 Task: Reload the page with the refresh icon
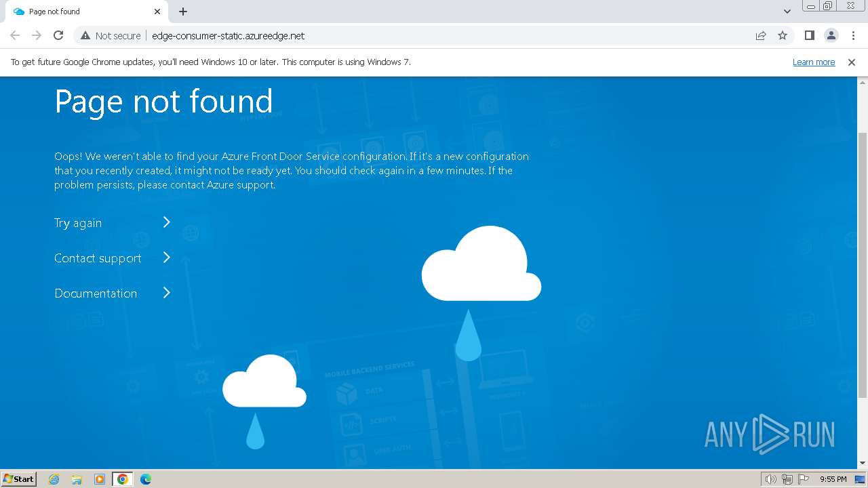point(58,35)
